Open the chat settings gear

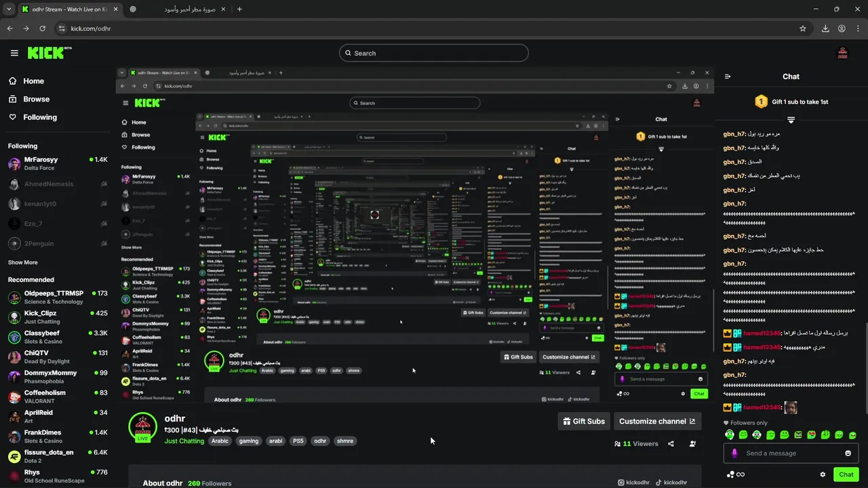click(823, 474)
